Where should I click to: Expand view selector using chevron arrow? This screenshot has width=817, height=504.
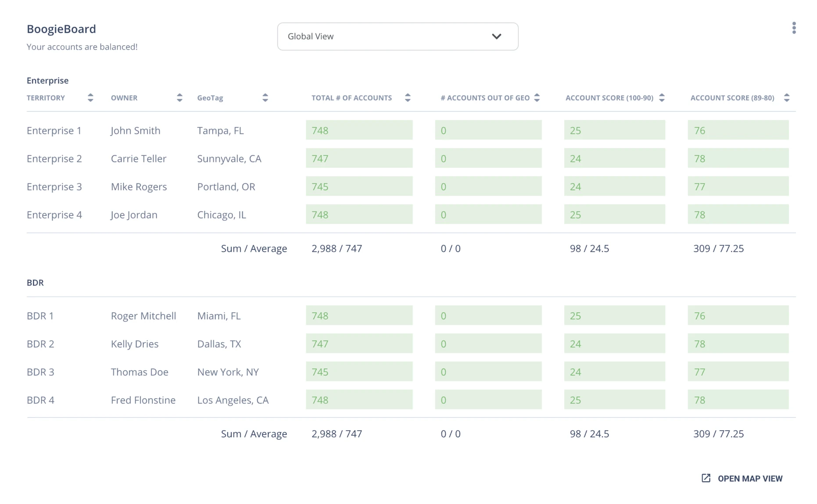[496, 36]
